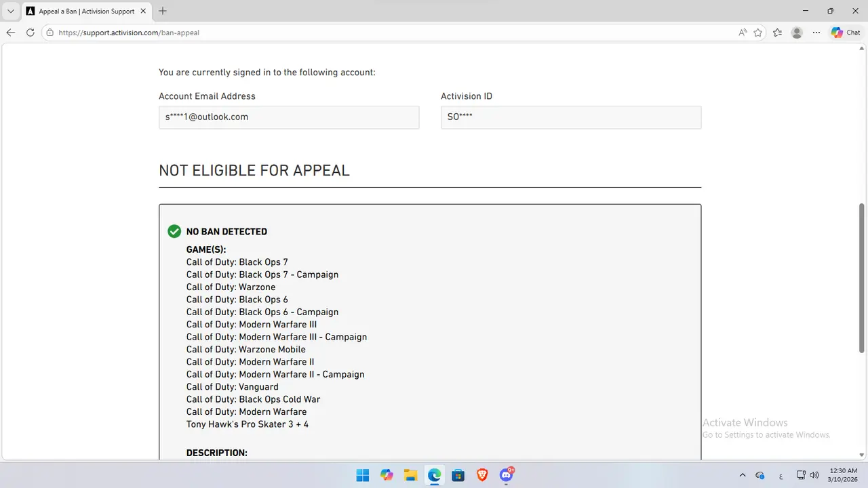The width and height of the screenshot is (868, 488).
Task: Open Discord from the taskbar
Action: coord(506,475)
